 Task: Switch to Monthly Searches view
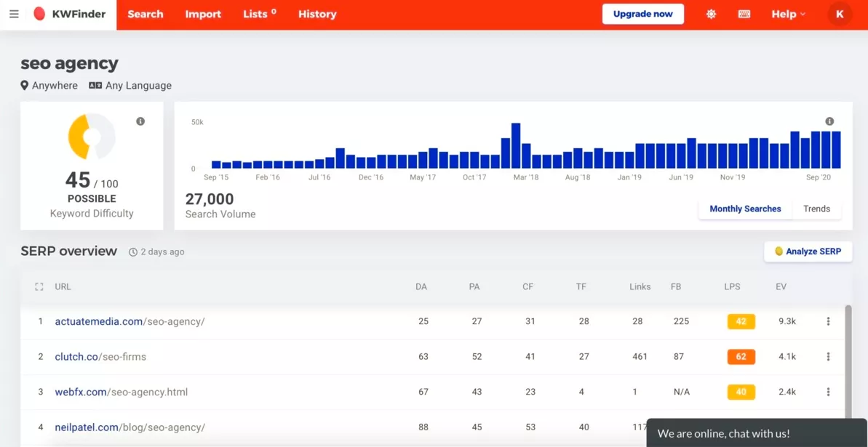pos(745,209)
